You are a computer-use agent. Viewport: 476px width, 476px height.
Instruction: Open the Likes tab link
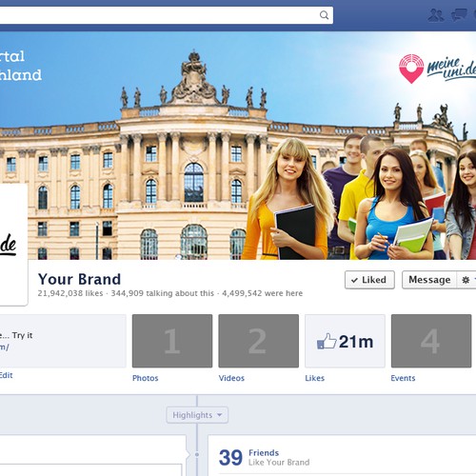315,378
